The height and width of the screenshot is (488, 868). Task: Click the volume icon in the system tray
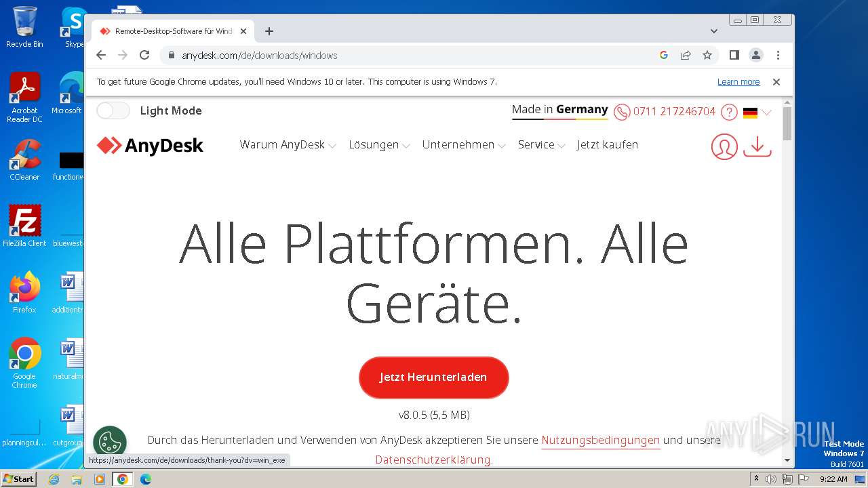[x=771, y=479]
